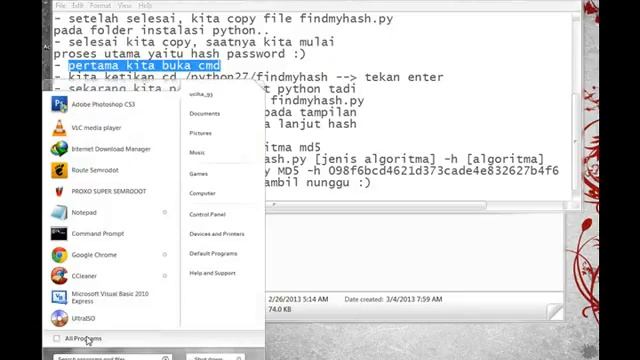Viewport: 640px width, 360px height.
Task: Click the Adobe Photoshop CS3 label
Action: pos(103,104)
